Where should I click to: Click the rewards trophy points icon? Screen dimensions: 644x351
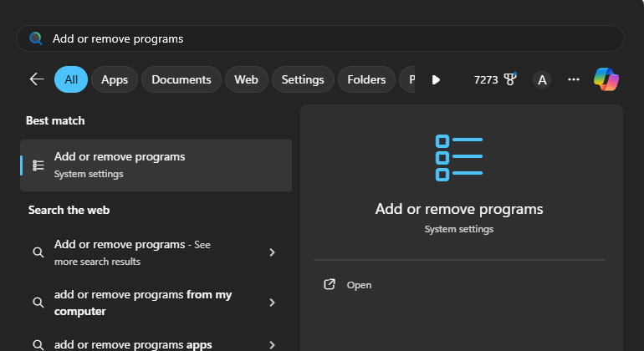click(509, 79)
